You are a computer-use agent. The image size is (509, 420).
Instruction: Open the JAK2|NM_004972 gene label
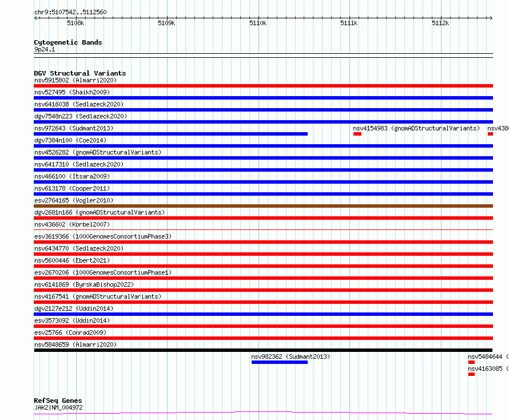click(58, 407)
